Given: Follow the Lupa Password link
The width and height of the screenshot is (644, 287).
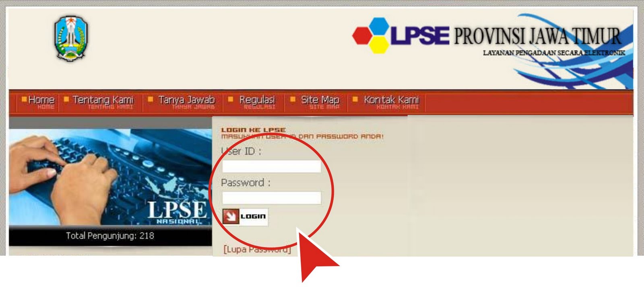Looking at the screenshot, I should pos(257,249).
